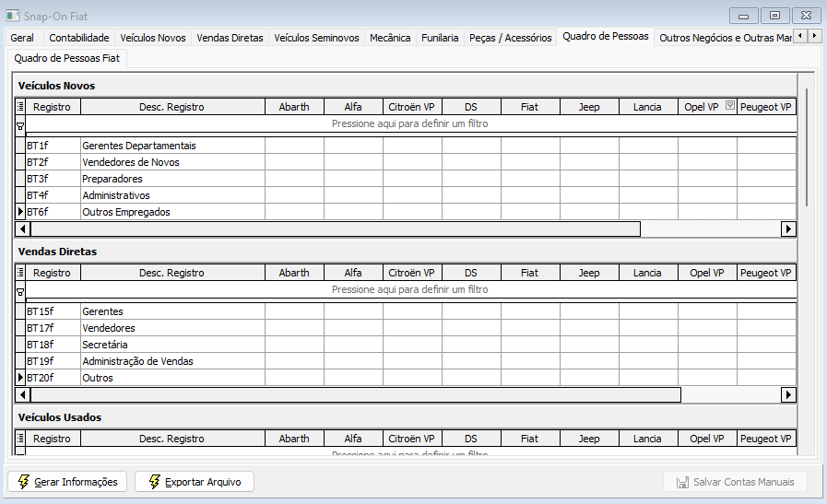The image size is (827, 504).
Task: Select the Quadro de Pessoas tab
Action: 606,36
